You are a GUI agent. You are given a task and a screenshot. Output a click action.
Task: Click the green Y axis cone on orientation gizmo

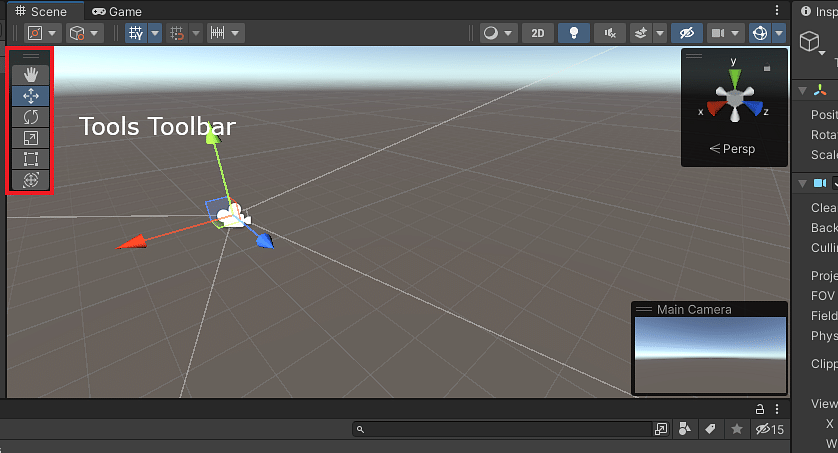(735, 77)
